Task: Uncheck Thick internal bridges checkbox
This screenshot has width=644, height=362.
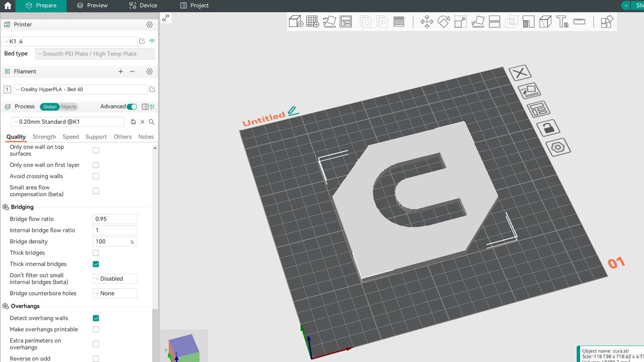Action: (96, 264)
